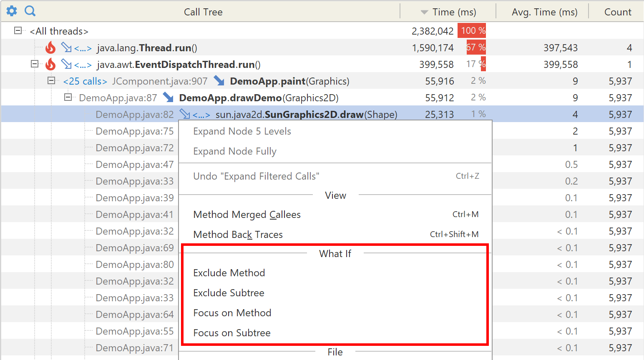Select the java.lang.Thread.run() row
The image size is (644, 360).
coord(322,47)
